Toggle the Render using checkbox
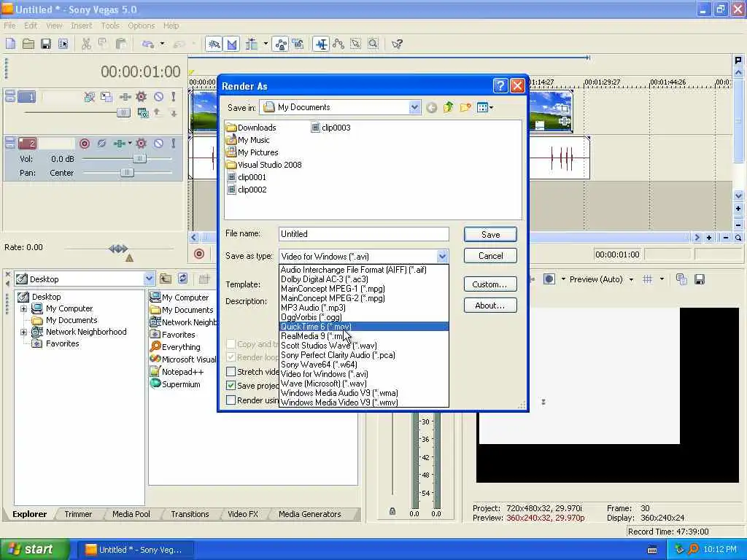Screen dimensions: 747x560 [231, 400]
